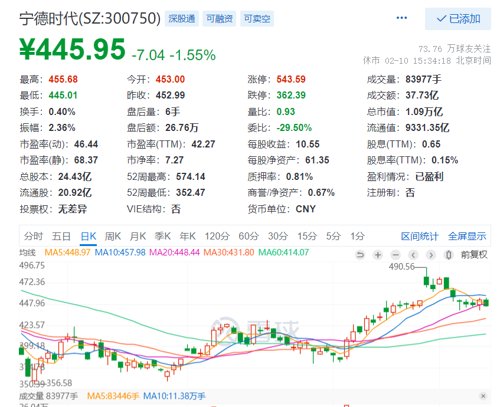Click the 股息率(TTM) value 0.15%
This screenshot has height=407, width=500.
(x=445, y=160)
